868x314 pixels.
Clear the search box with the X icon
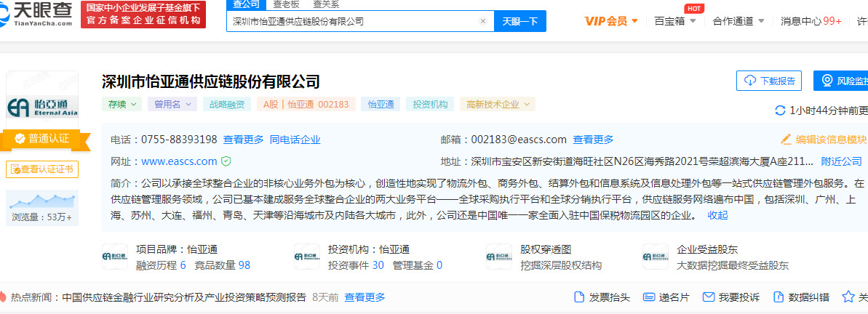tap(482, 21)
